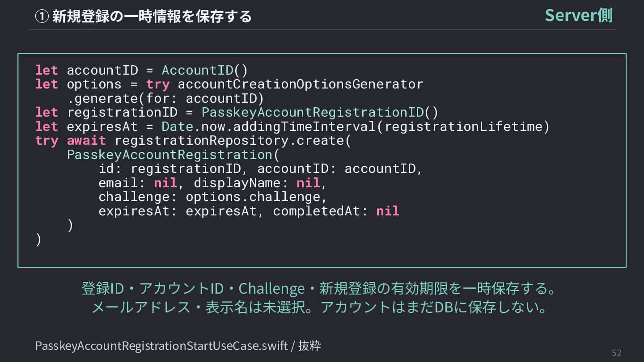644x362 pixels.
Task: Click options.challenge in the code
Action: pyautogui.click(x=253, y=197)
